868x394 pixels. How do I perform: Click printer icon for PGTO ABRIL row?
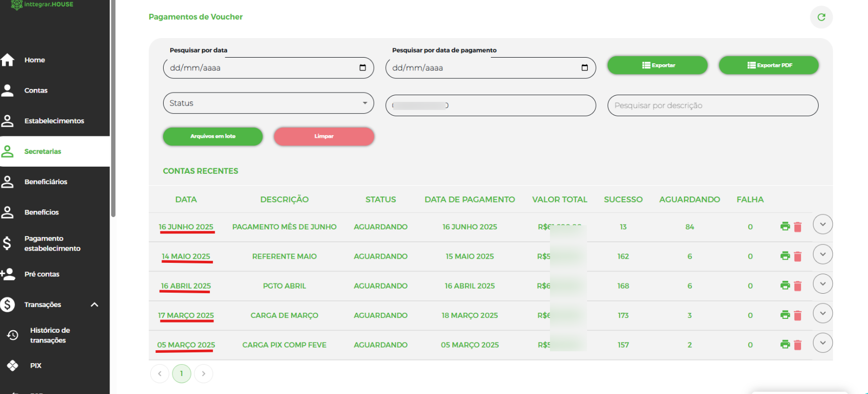point(785,285)
